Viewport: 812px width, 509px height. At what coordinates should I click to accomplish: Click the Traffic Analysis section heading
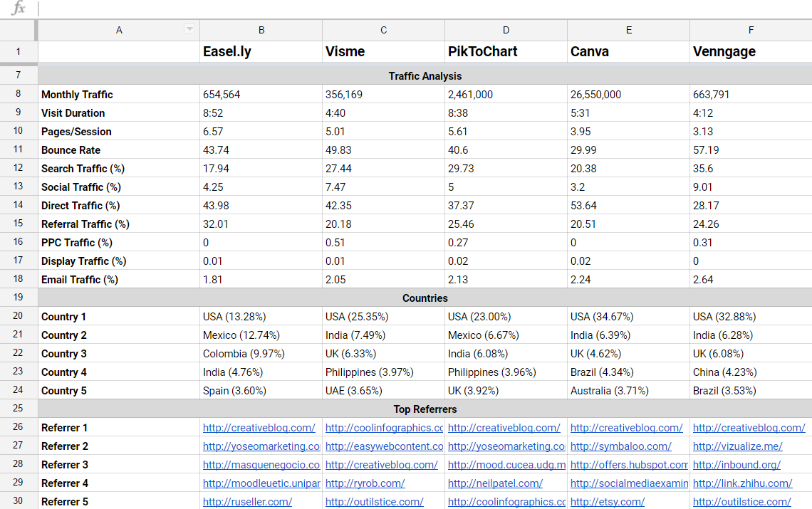pyautogui.click(x=425, y=76)
